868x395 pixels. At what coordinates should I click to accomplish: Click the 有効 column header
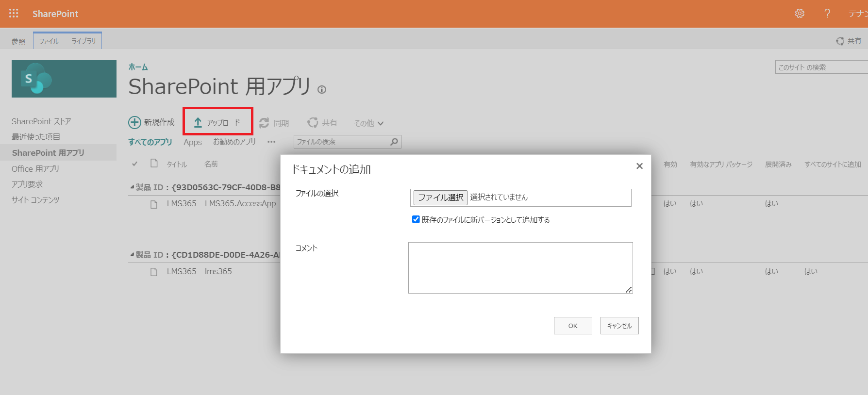670,165
